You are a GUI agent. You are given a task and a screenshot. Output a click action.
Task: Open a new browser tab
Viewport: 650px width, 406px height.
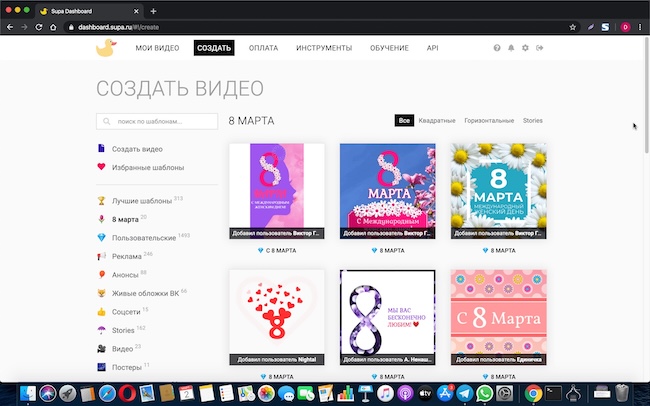pyautogui.click(x=153, y=11)
